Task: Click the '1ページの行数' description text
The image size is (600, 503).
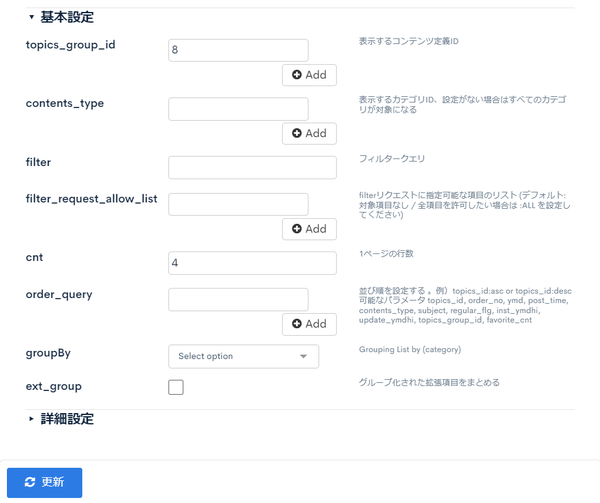Action: pos(386,254)
